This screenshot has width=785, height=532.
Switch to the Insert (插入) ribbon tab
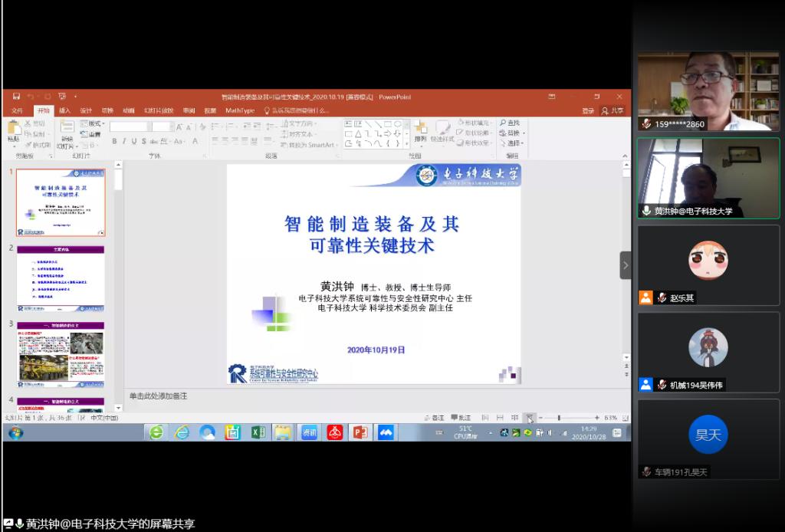(x=65, y=110)
